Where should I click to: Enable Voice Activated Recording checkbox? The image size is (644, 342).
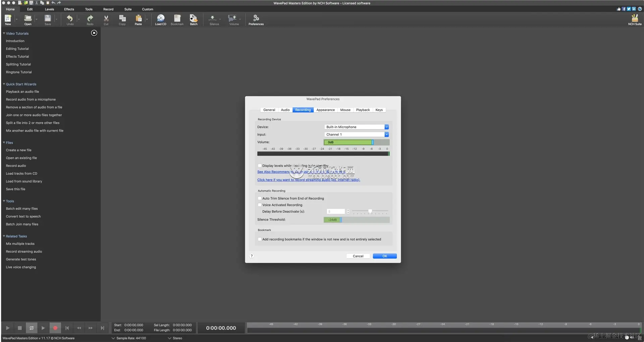(x=260, y=205)
